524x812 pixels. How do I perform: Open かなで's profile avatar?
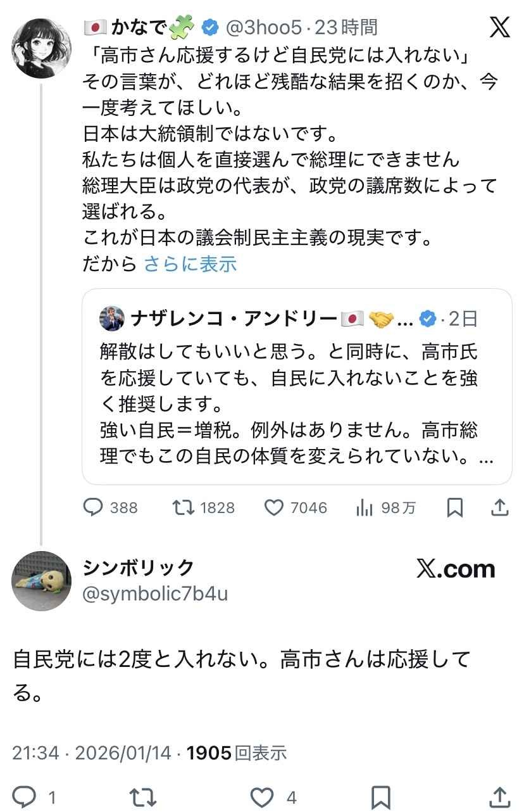[42, 48]
